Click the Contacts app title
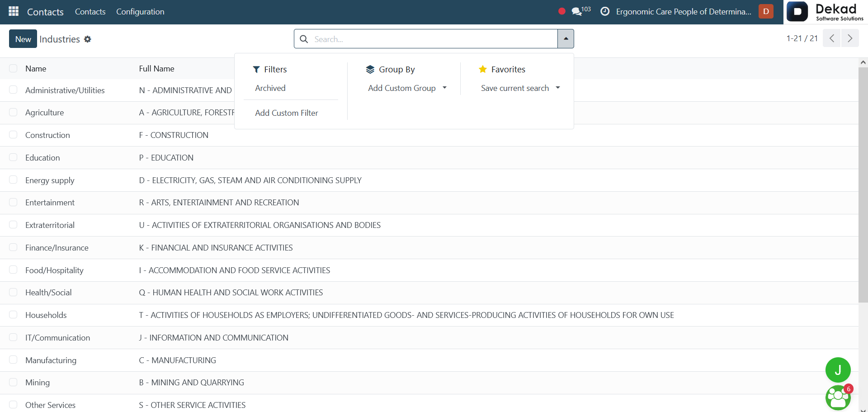 pyautogui.click(x=45, y=12)
